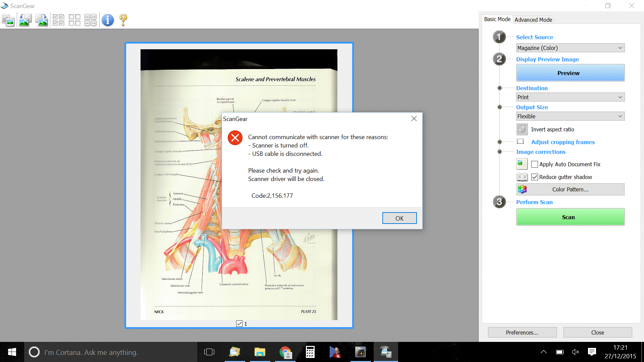
Task: Expand the Select Source dropdown (Magazine Color)
Action: point(570,48)
